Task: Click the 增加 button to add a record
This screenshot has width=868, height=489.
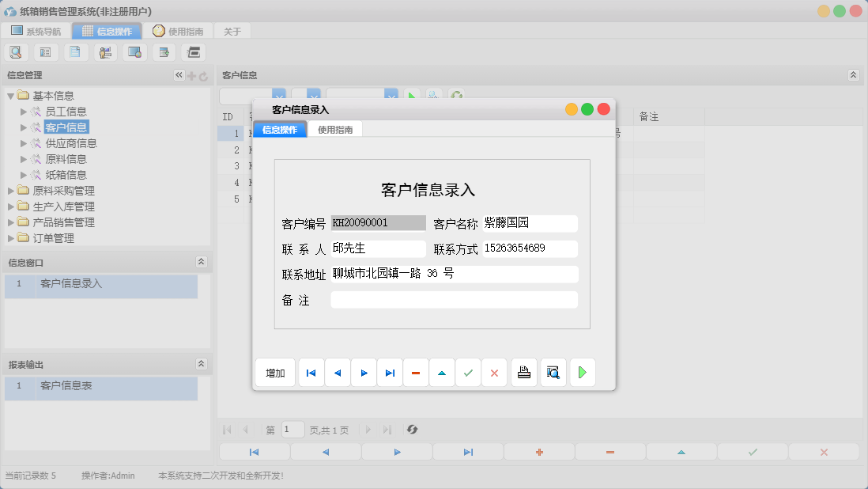Action: click(x=274, y=372)
